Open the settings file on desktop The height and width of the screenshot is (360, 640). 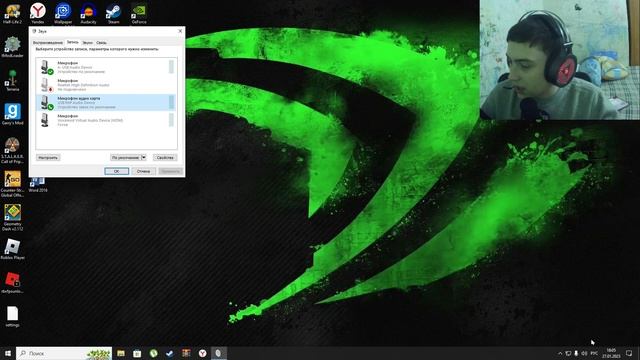tap(12, 316)
